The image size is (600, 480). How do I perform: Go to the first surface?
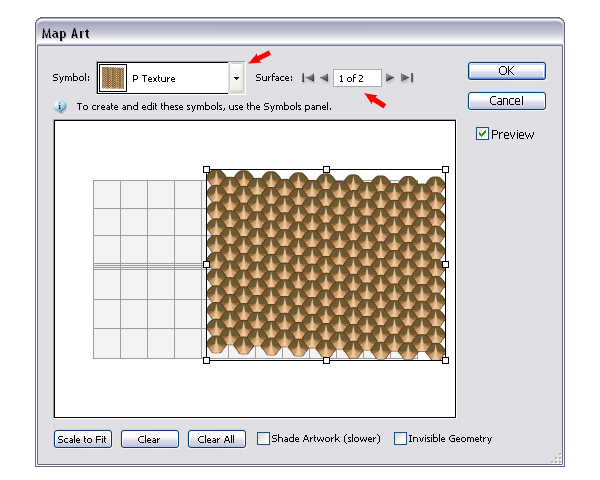click(x=308, y=78)
